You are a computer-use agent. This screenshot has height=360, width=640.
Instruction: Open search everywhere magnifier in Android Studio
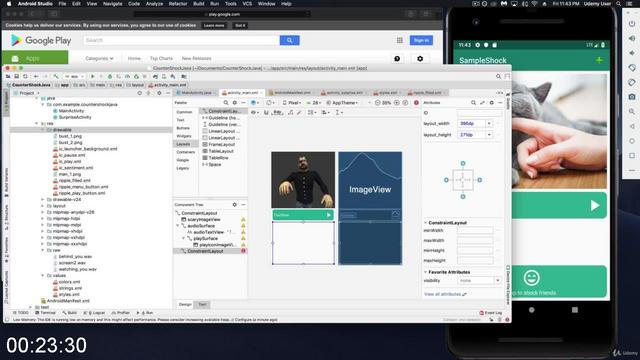click(498, 76)
